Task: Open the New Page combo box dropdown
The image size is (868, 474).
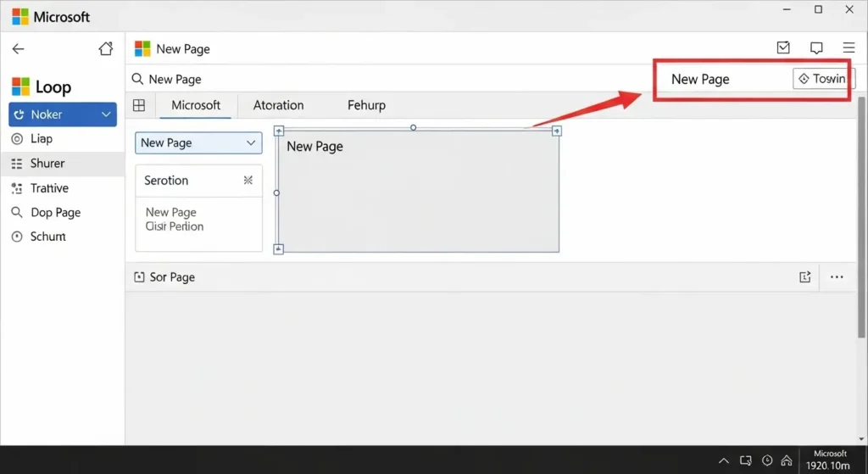Action: pyautogui.click(x=198, y=142)
